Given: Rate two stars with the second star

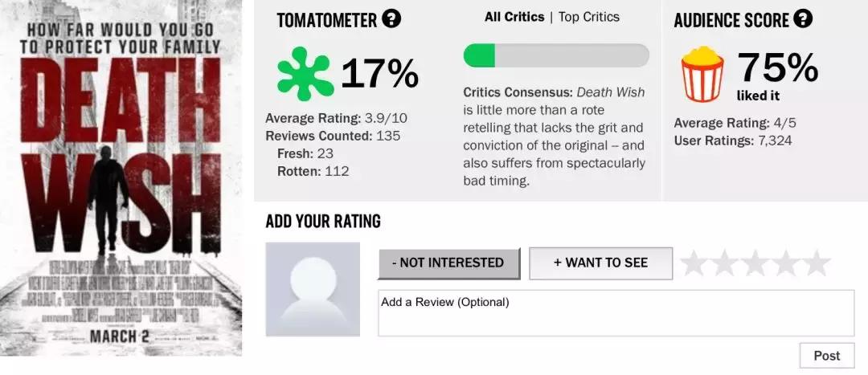Looking at the screenshot, I should click(725, 263).
